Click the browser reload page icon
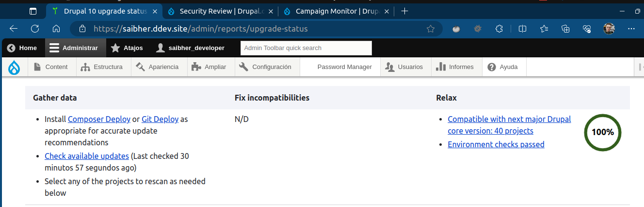Viewport: 644px width, 207px height. [35, 29]
